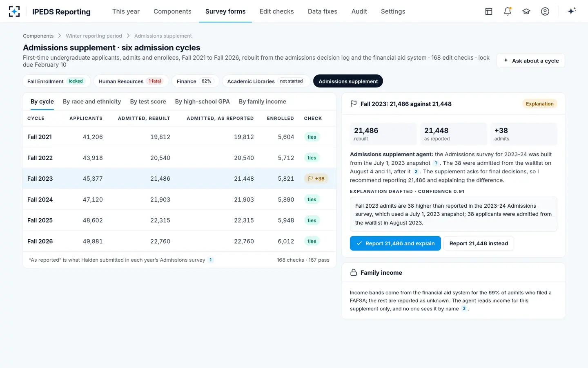588x368 pixels.
Task: Select the Finance 62% chip
Action: click(x=195, y=81)
